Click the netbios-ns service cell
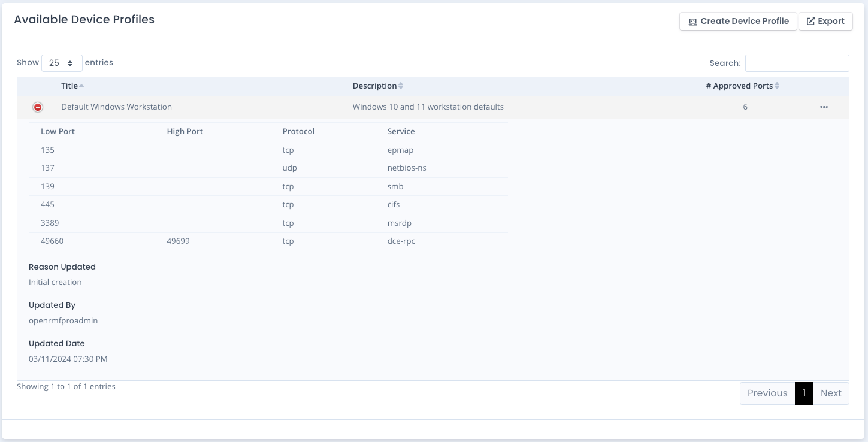The image size is (868, 442). click(407, 168)
